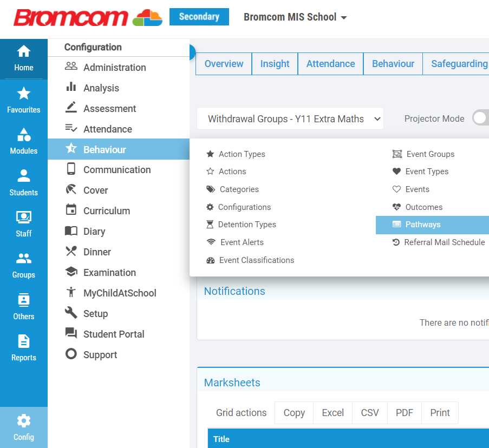Click the Assessment pencil icon
Image resolution: width=489 pixels, height=448 pixels.
point(71,107)
